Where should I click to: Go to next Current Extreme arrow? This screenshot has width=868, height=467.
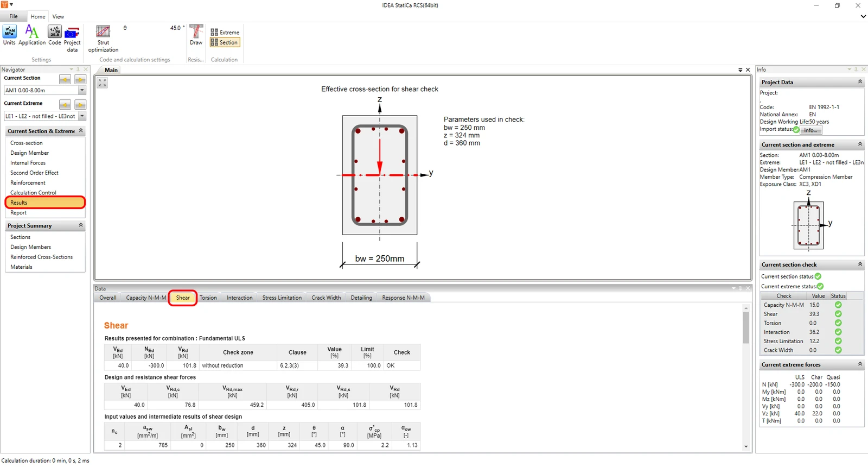(80, 105)
